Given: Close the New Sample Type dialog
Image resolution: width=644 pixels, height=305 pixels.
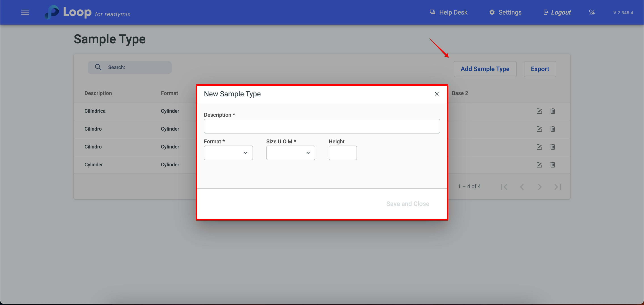Looking at the screenshot, I should (436, 94).
